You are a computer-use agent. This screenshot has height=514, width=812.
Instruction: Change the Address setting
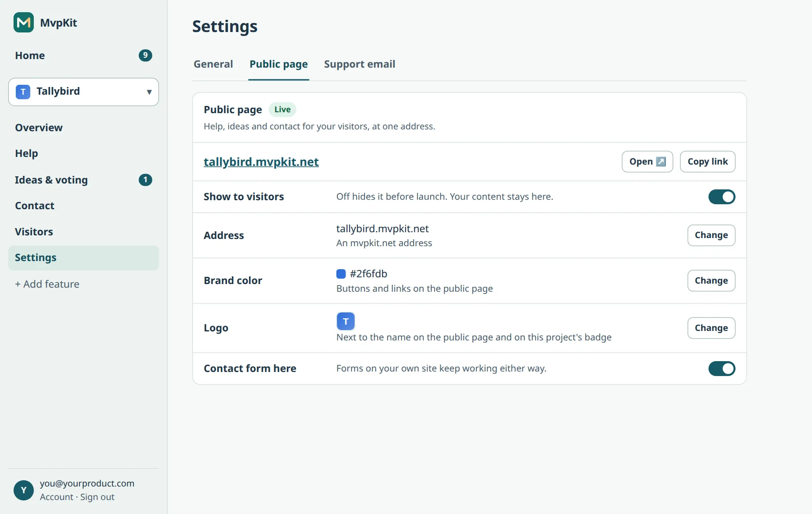pos(711,235)
